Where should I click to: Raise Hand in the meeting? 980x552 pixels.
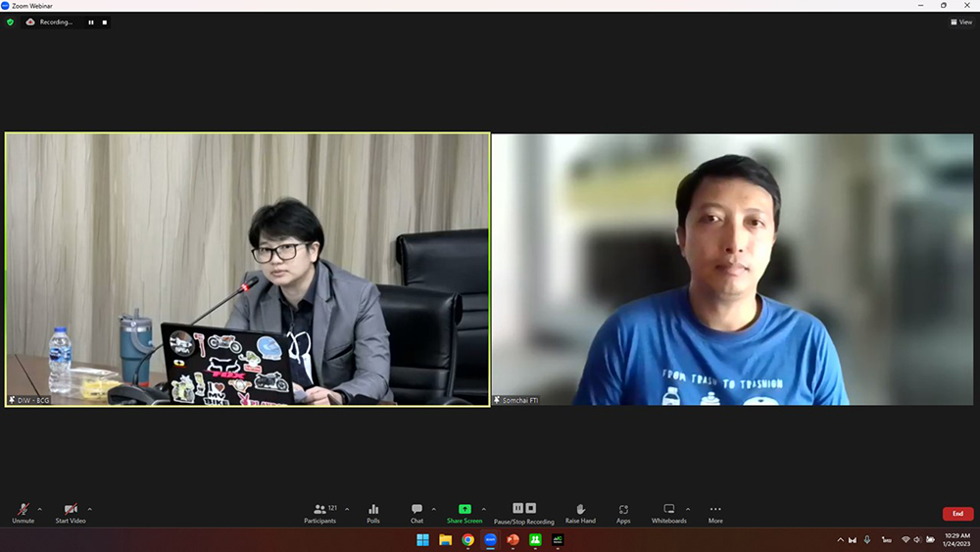pos(580,513)
